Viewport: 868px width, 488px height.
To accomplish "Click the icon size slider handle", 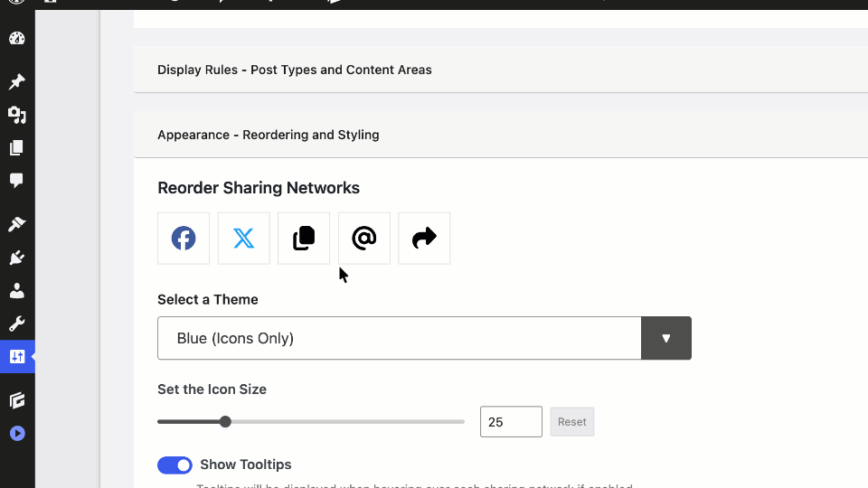I will (x=225, y=421).
